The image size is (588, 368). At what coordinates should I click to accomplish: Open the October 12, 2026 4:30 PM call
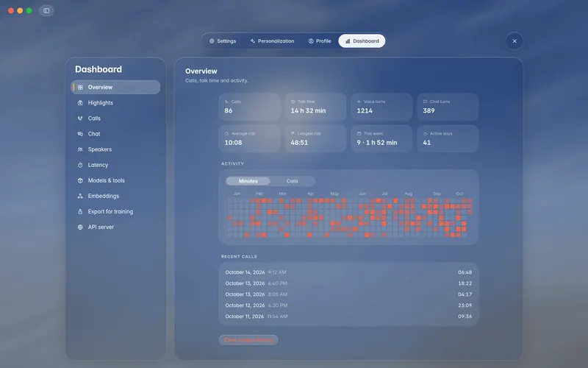coord(348,305)
